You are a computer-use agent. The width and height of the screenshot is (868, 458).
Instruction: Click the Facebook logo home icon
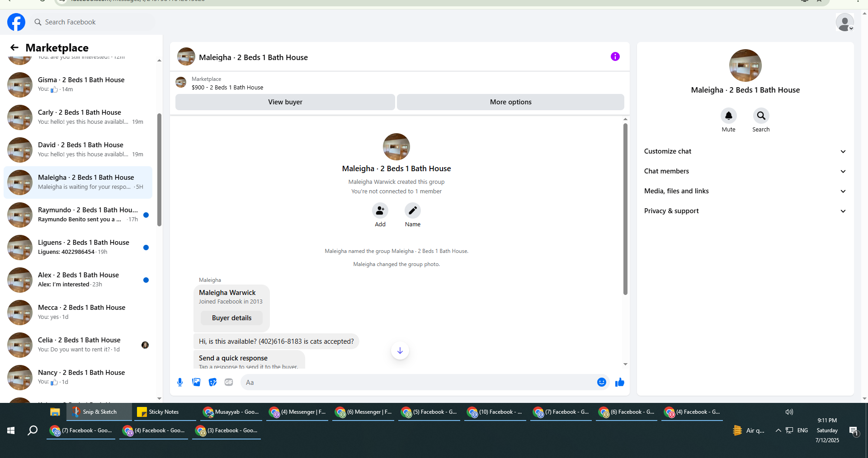pos(16,22)
